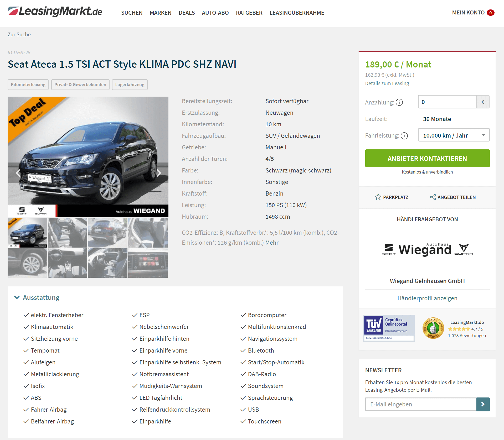Open the SUCHEN menu
Screen dimensions: 504x440
tap(132, 13)
